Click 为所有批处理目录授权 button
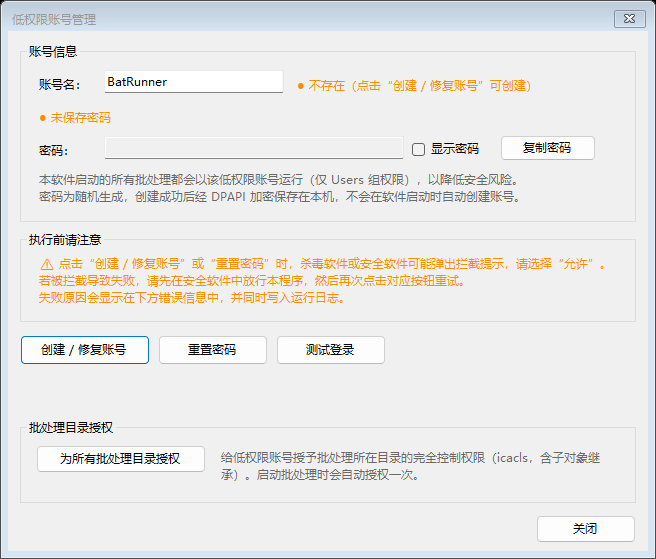 click(120, 459)
